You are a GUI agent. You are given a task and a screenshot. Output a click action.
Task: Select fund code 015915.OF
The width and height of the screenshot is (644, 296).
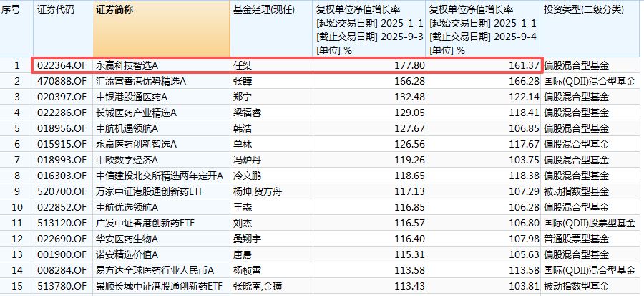(62, 144)
